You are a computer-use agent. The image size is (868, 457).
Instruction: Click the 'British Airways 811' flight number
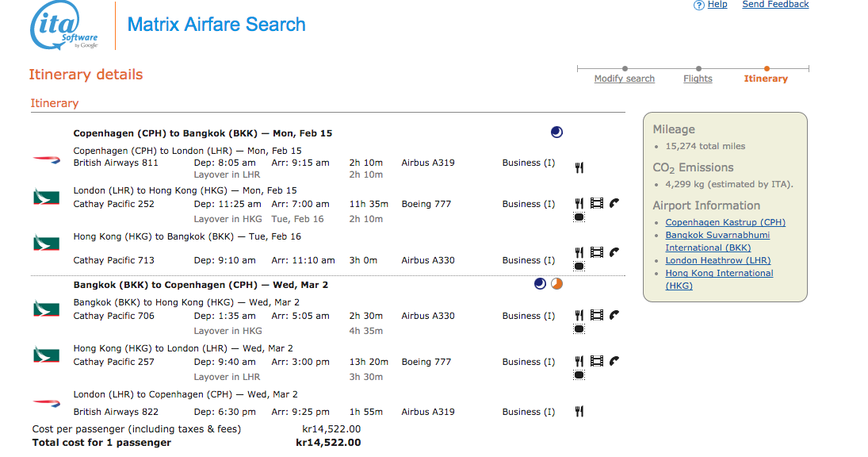[116, 163]
